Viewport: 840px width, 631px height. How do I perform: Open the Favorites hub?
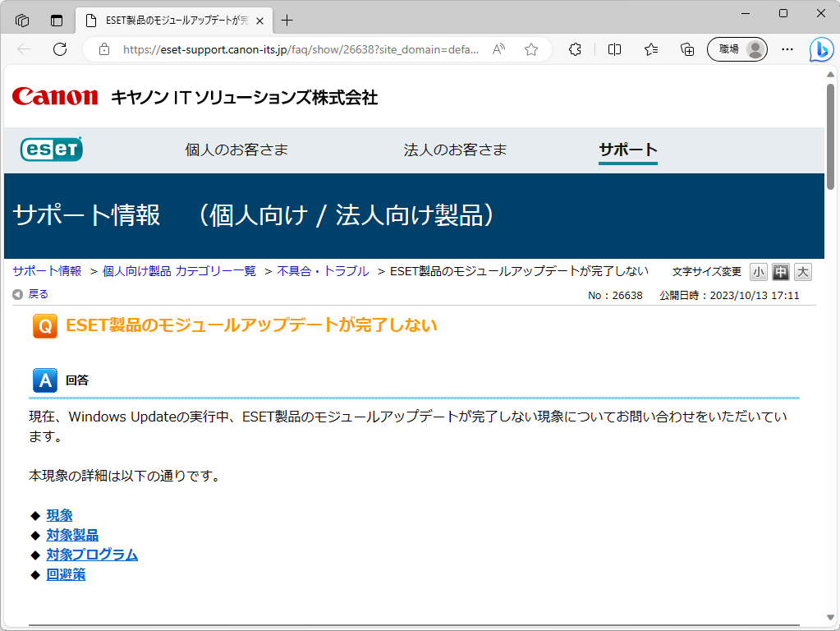click(x=650, y=49)
